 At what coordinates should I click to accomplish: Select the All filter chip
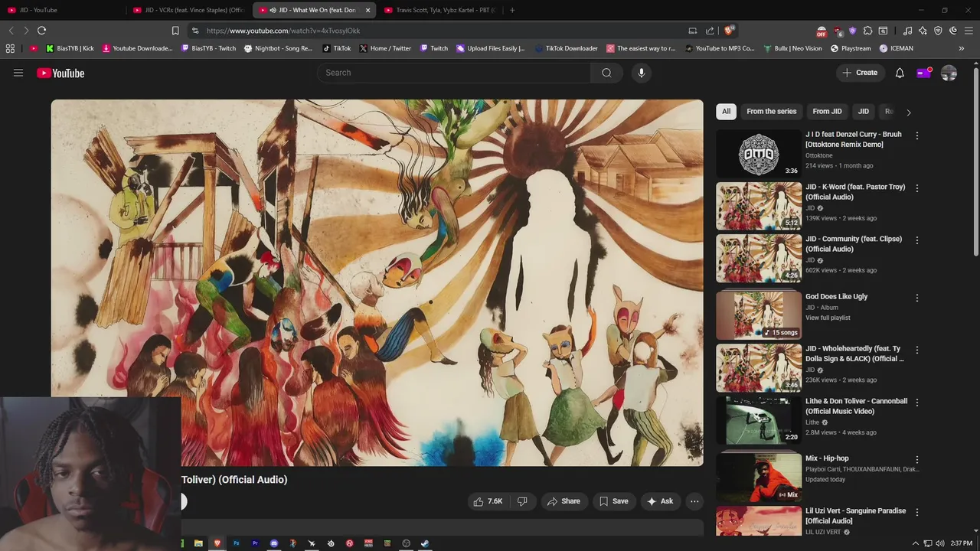pos(726,112)
